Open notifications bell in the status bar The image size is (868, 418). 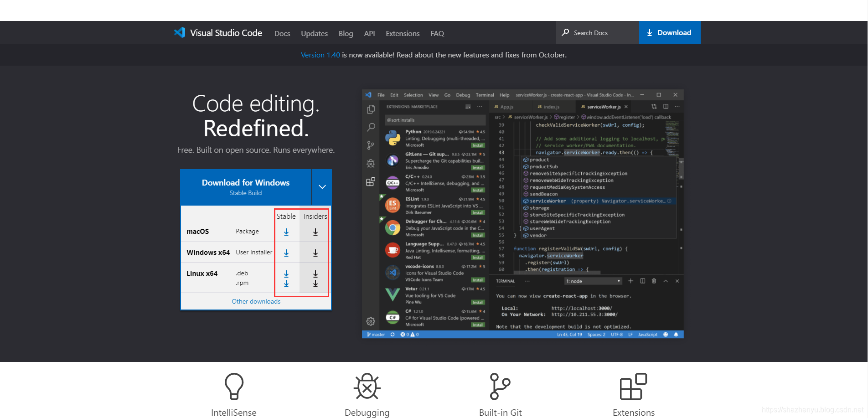pos(677,334)
